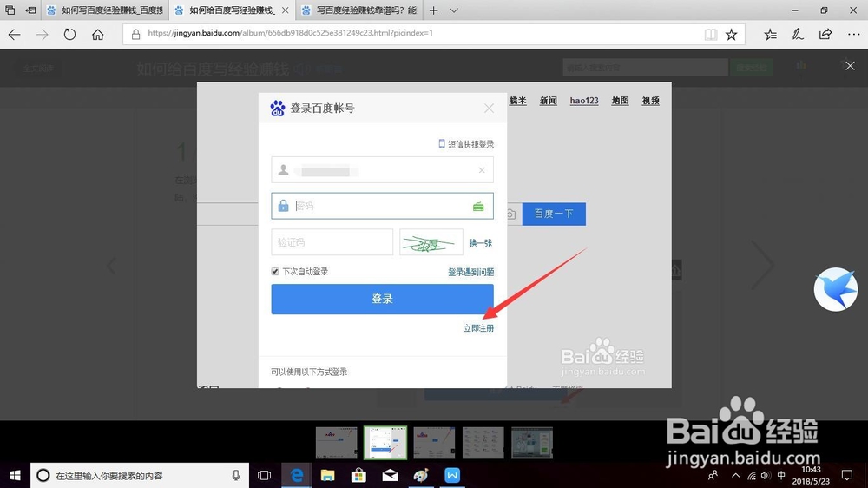Image resolution: width=868 pixels, height=488 pixels.
Task: Toggle 下次自动登录 checkbox
Action: [x=275, y=272]
